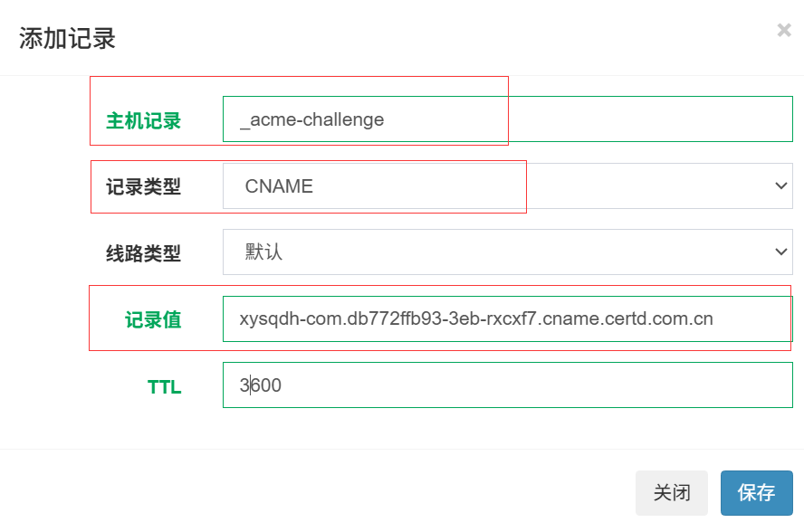The width and height of the screenshot is (804, 532).
Task: Focus the 记录值 input field
Action: [508, 318]
